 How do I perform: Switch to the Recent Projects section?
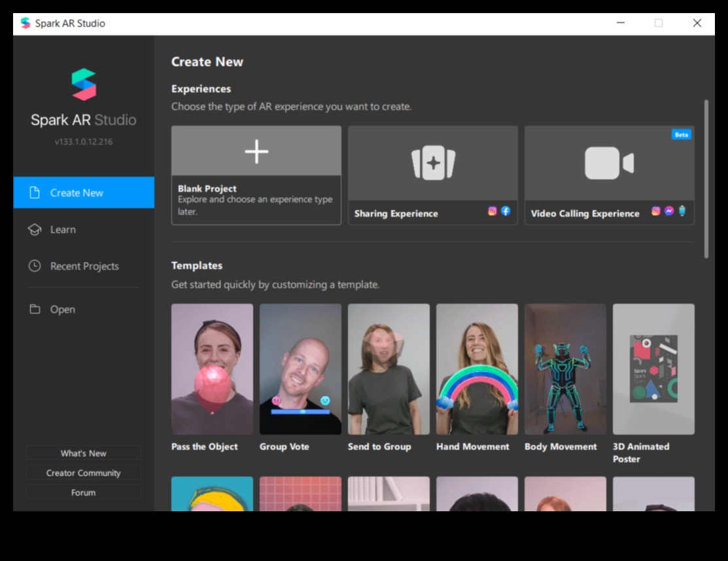click(84, 266)
